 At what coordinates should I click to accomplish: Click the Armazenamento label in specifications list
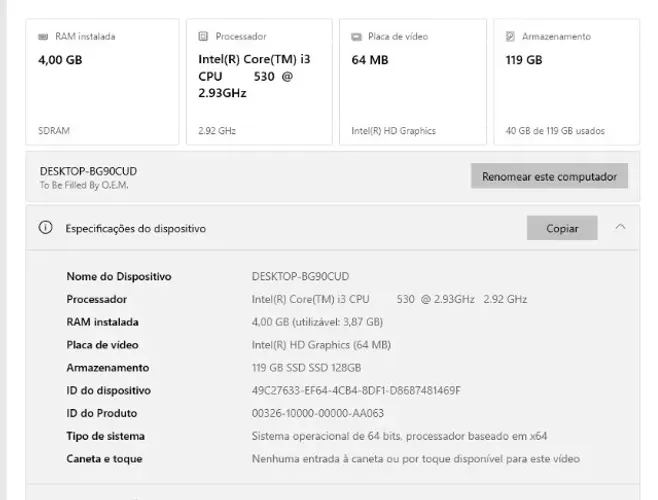coord(107,368)
